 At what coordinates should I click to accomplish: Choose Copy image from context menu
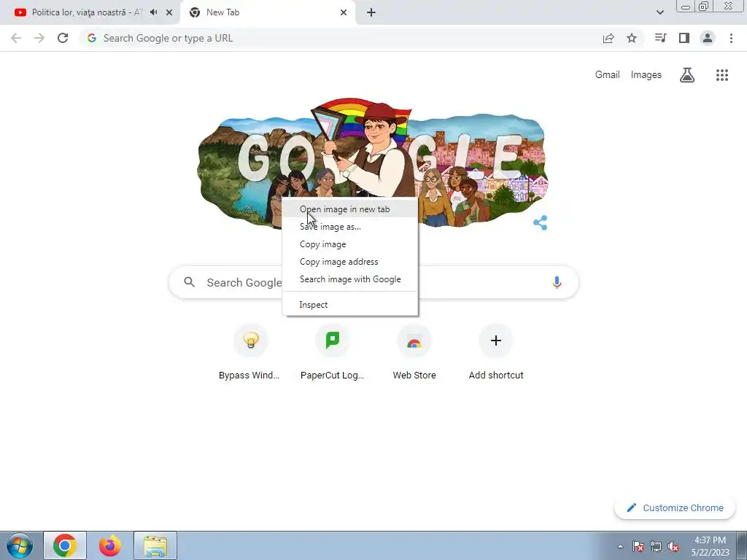tap(350, 244)
